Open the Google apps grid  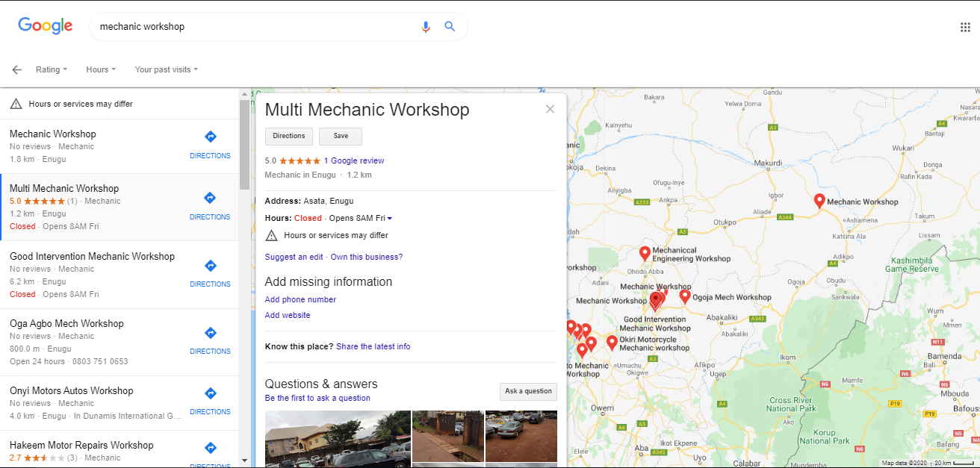[x=964, y=28]
